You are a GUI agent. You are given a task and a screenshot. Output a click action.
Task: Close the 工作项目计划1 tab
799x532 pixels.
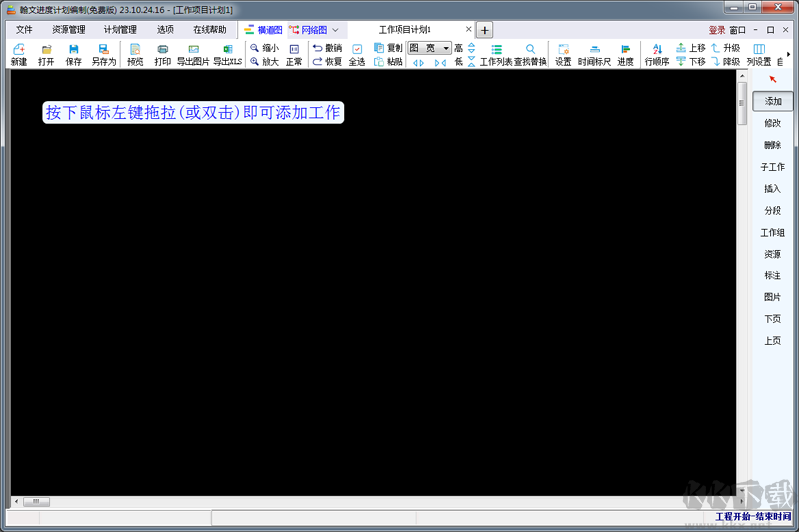pos(468,29)
